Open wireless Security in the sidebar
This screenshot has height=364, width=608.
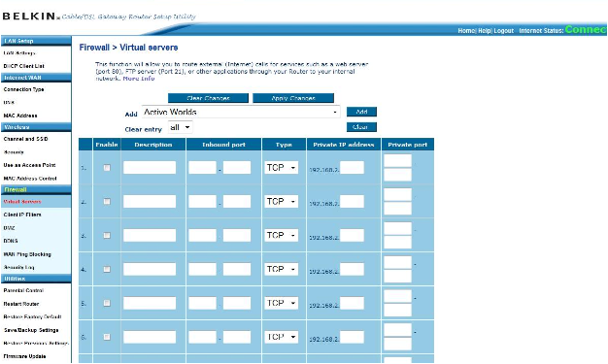coord(14,152)
